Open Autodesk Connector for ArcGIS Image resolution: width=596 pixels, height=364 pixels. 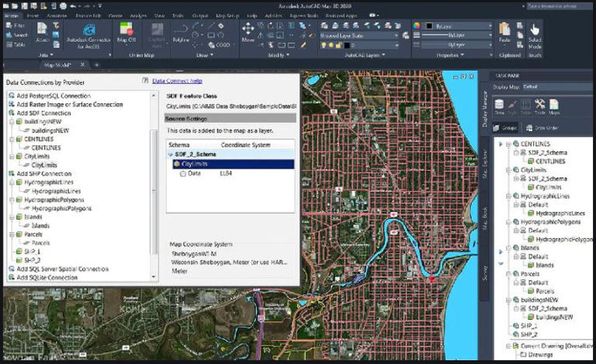[x=88, y=36]
